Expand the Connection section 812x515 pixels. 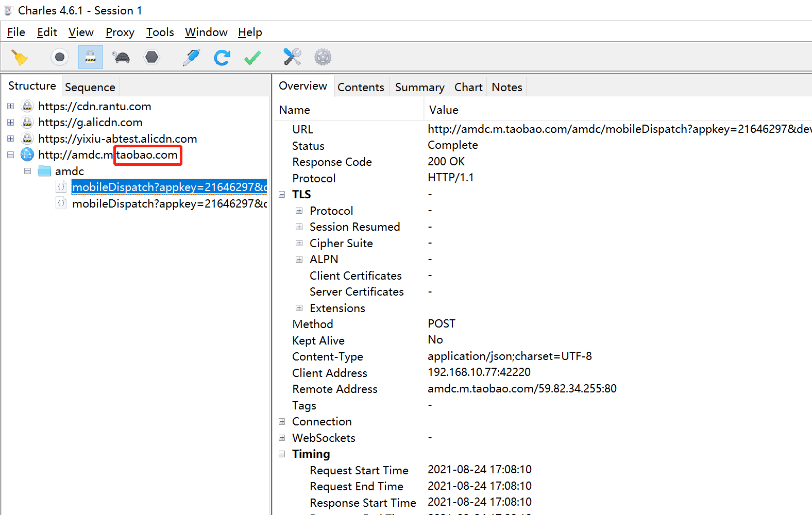282,421
